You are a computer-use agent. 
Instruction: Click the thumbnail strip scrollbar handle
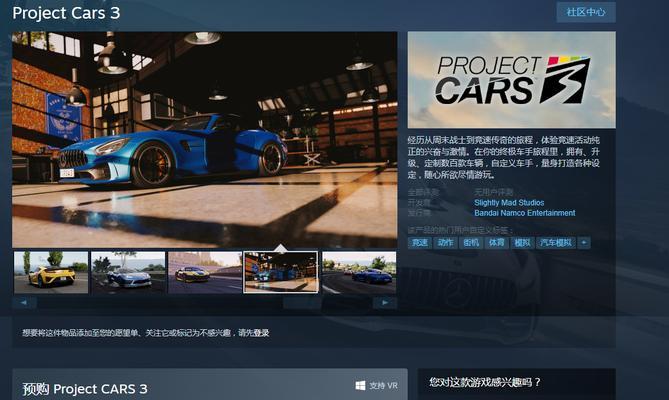pyautogui.click(x=302, y=302)
